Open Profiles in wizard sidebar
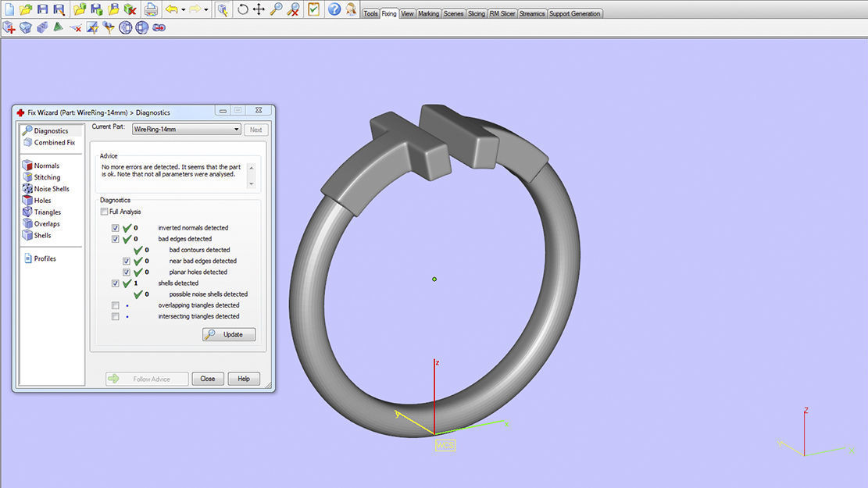868x488 pixels. click(41, 258)
